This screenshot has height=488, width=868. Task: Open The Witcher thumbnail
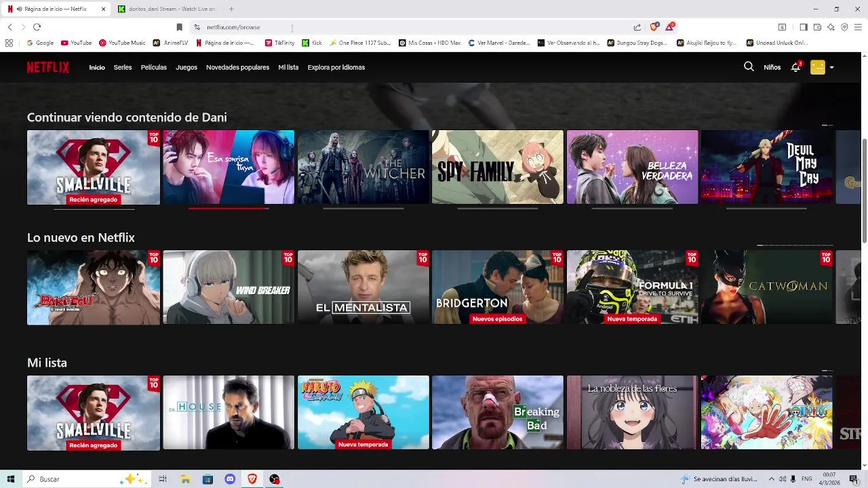[x=363, y=167]
